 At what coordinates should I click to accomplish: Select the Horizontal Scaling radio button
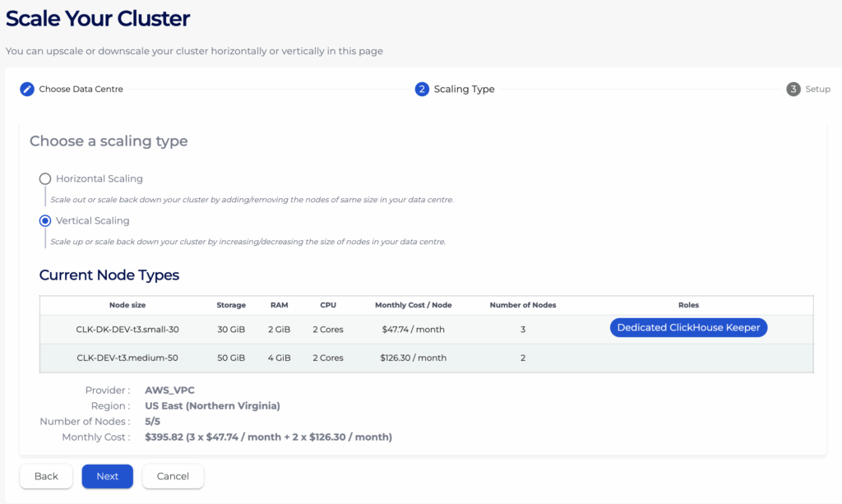click(45, 178)
